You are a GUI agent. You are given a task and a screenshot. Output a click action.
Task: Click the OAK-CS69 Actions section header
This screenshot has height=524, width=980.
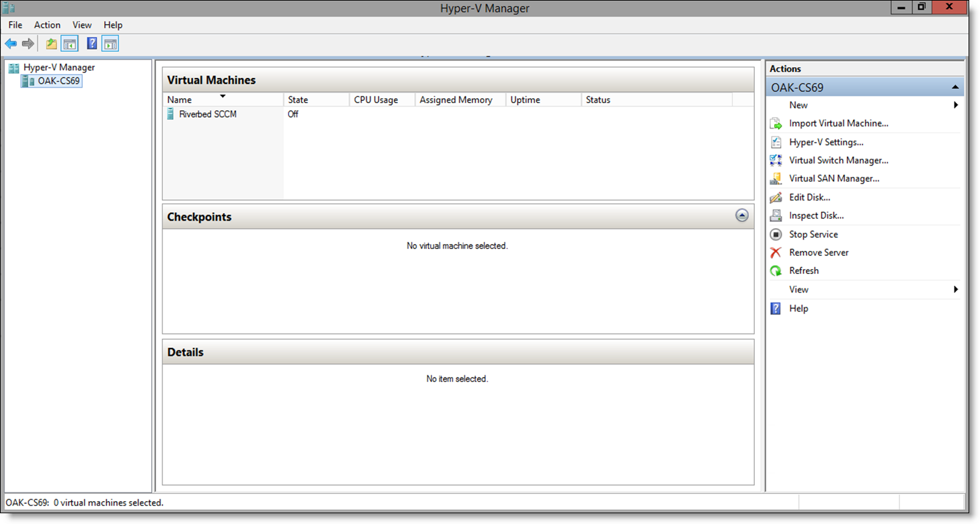click(864, 87)
